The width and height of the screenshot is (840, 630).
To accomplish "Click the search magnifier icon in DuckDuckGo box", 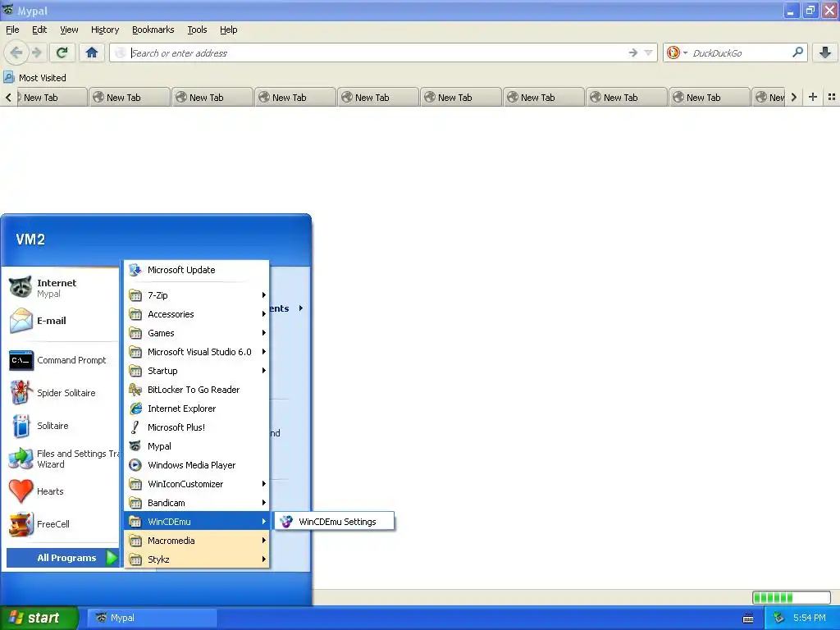I will 797,52.
